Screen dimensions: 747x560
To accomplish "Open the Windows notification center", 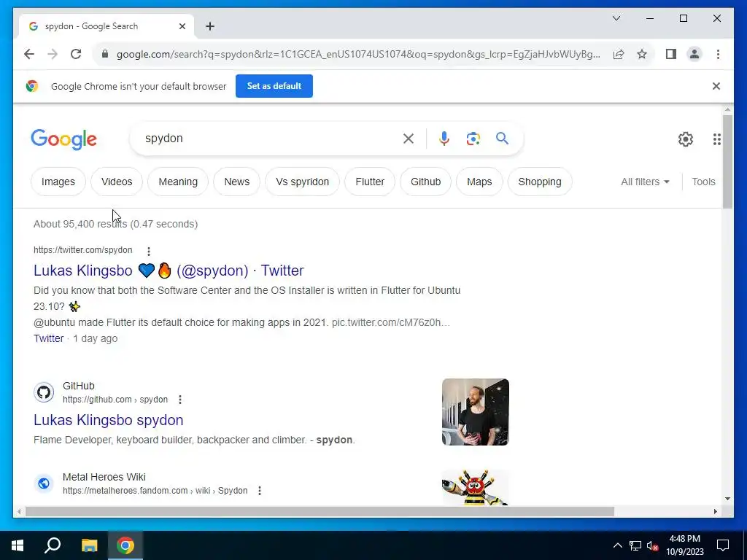I will (723, 545).
